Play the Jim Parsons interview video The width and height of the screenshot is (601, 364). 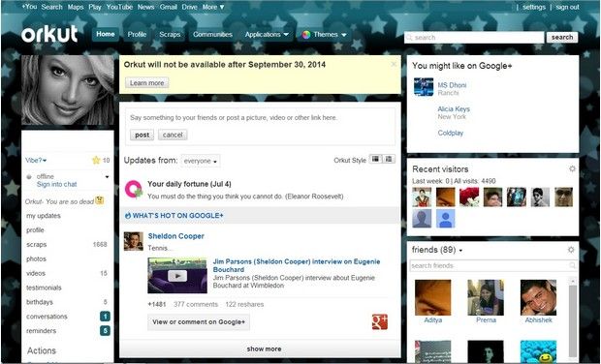177,276
